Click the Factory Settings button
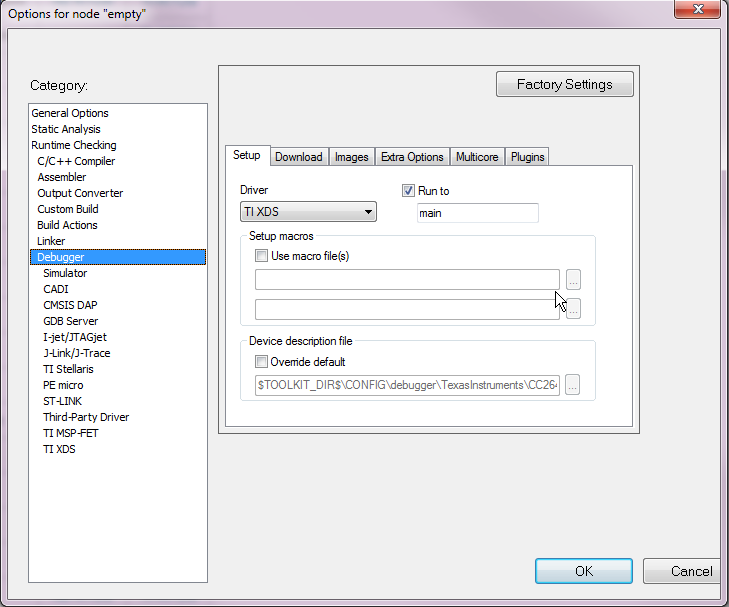Screen dimensions: 729x607 (564, 85)
